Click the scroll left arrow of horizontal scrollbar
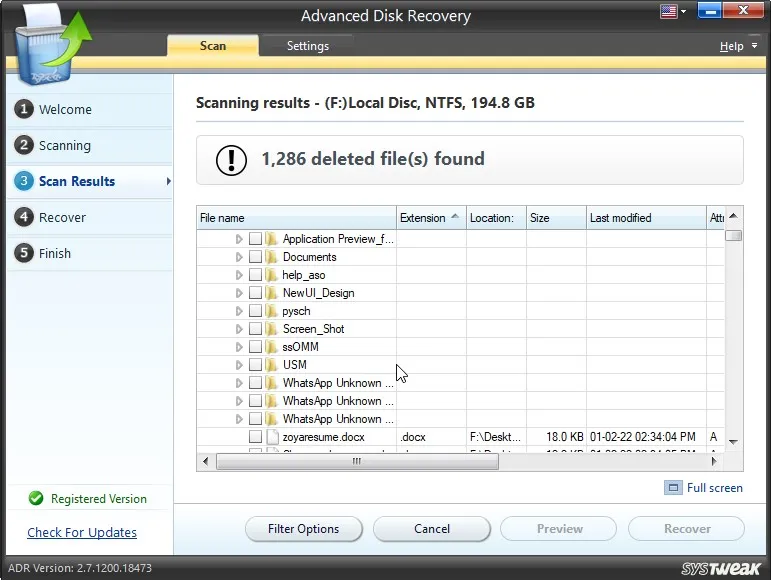 tap(206, 461)
